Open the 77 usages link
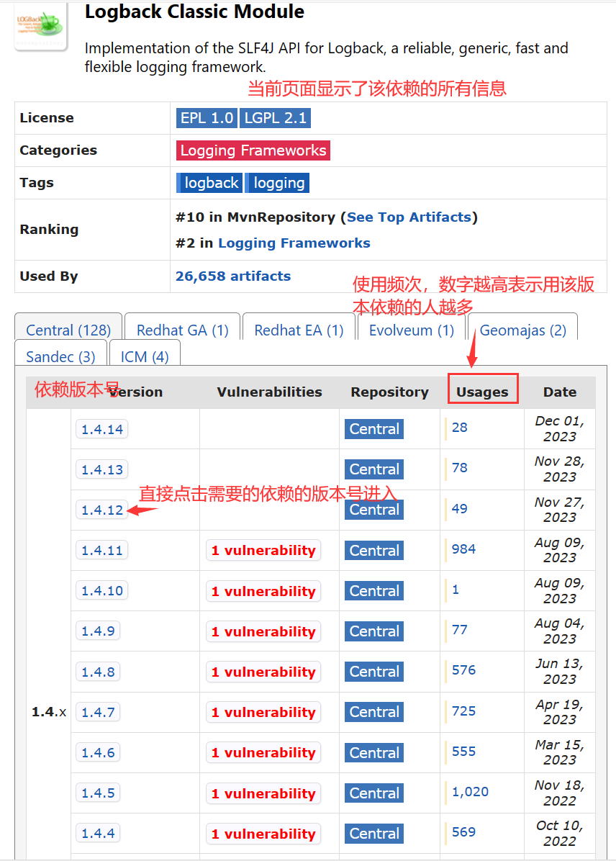Viewport: 616px width, 861px height. [x=460, y=630]
